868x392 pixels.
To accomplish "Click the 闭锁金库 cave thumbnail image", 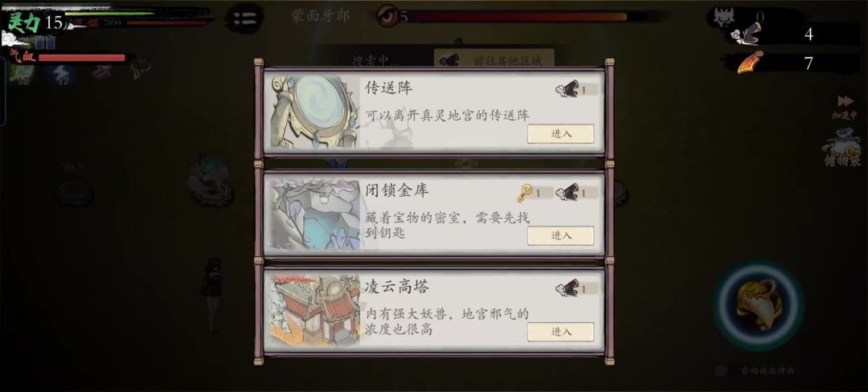I will click(x=314, y=214).
